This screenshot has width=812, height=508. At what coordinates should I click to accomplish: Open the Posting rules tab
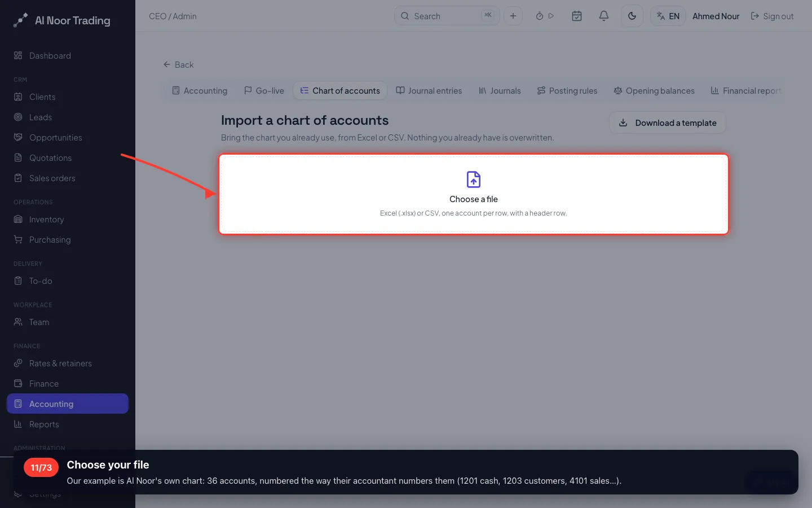coord(567,91)
